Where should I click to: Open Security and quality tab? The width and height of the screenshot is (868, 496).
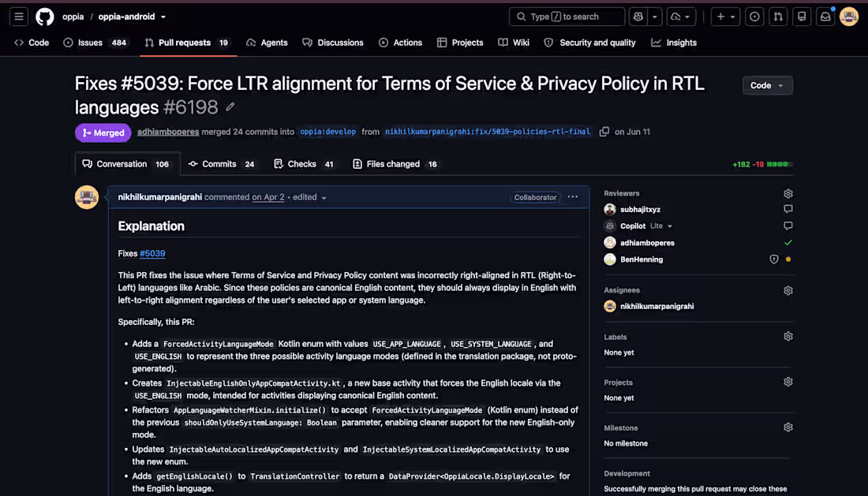[x=590, y=43]
